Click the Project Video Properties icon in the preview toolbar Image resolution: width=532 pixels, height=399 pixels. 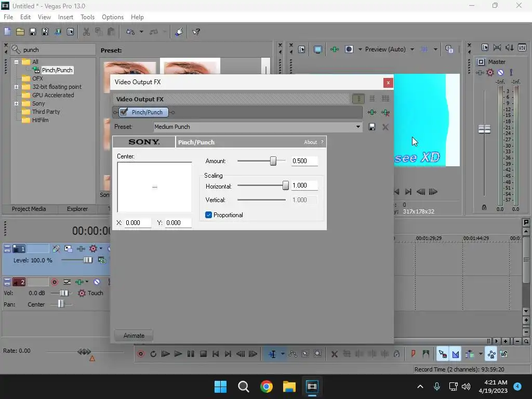[302, 49]
